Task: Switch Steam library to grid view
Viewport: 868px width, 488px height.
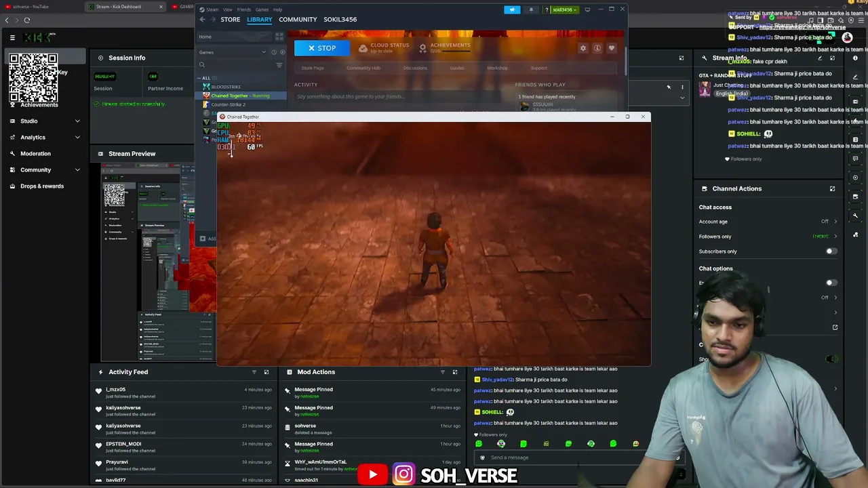Action: coord(279,37)
